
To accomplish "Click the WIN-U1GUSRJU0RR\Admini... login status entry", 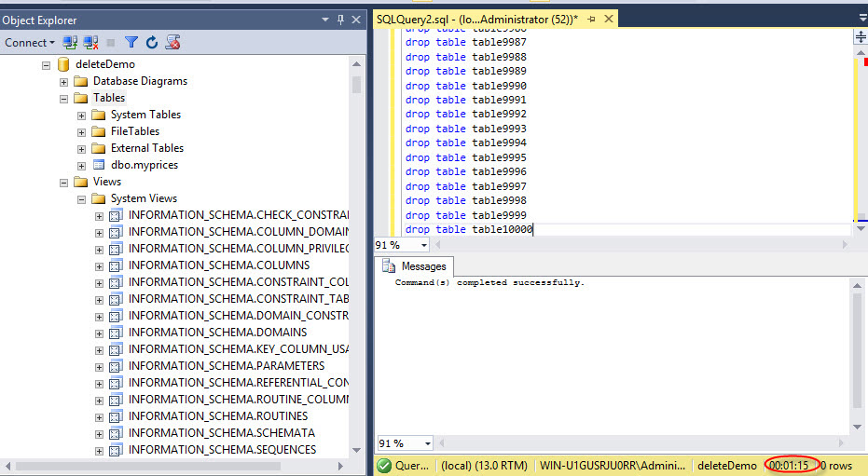I will point(613,466).
